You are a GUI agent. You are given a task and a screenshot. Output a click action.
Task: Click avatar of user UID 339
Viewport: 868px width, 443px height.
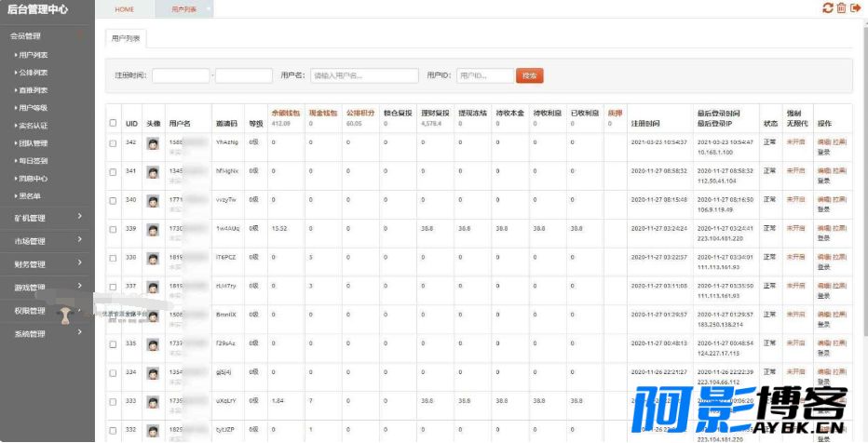tap(153, 230)
